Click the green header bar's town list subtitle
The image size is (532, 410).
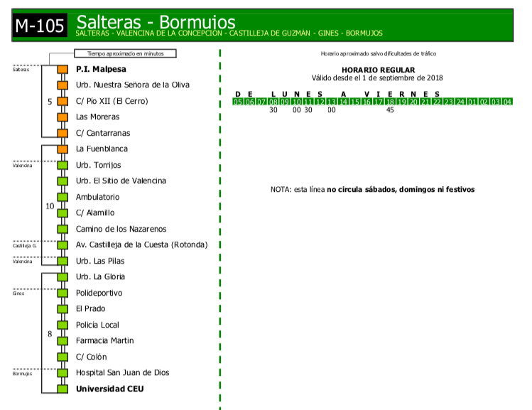tap(229, 33)
